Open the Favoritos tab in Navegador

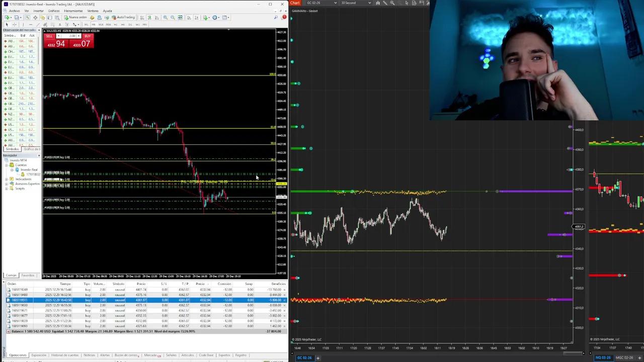coord(28,276)
